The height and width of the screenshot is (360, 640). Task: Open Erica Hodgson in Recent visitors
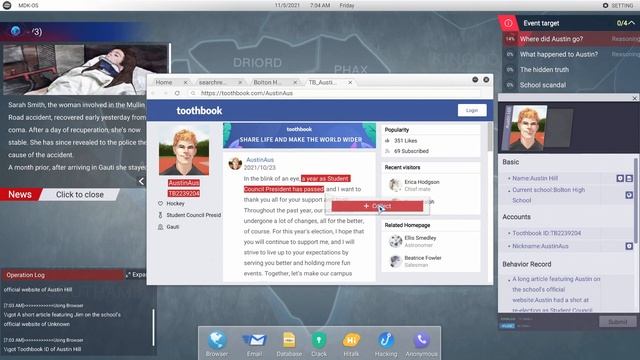pyautogui.click(x=422, y=182)
